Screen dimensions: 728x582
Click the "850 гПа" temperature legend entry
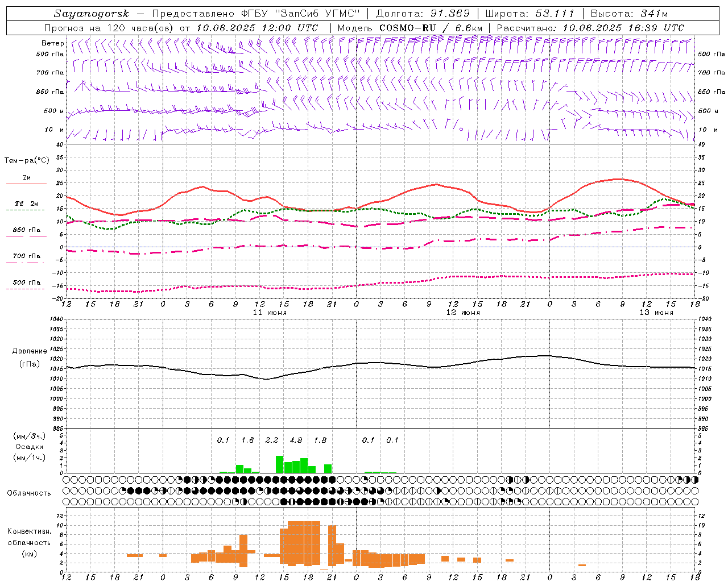point(27,230)
